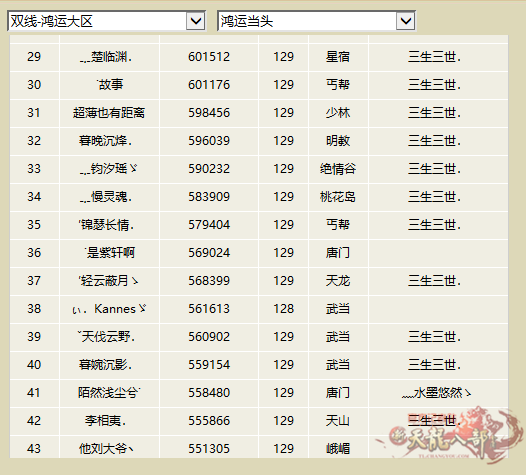Viewport: 526px width, 475px height.
Task: Click level 128 in Kannes row
Action: click(283, 309)
